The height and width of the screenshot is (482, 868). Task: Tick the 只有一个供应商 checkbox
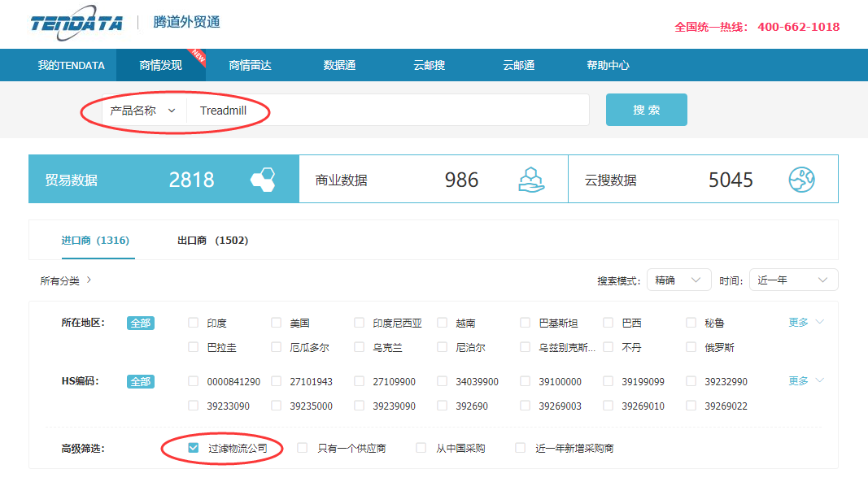click(302, 448)
